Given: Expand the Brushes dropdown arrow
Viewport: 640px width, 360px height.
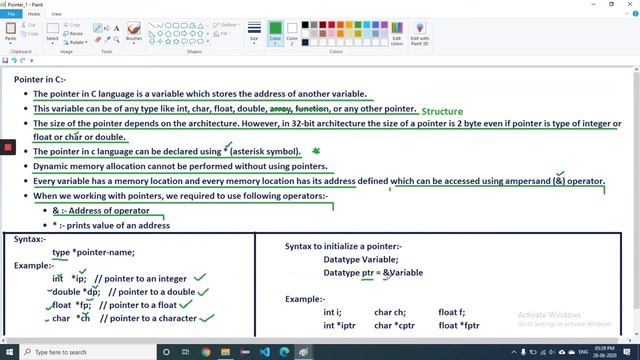Looking at the screenshot, I should click(134, 43).
